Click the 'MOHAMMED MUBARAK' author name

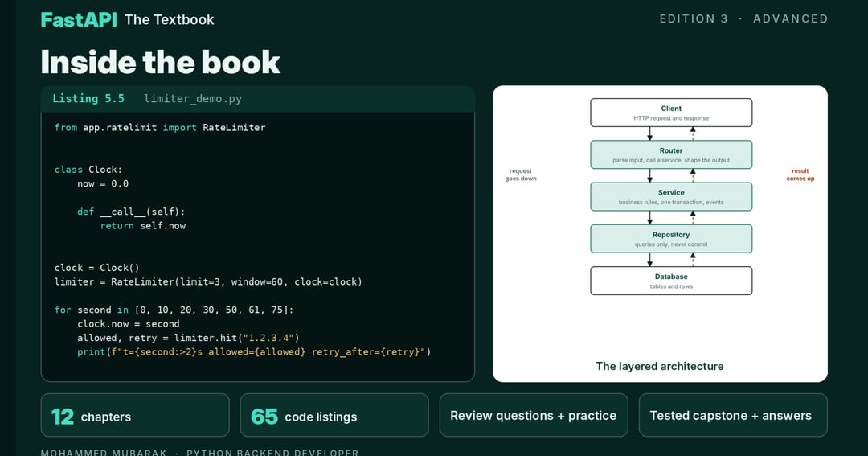pos(104,452)
